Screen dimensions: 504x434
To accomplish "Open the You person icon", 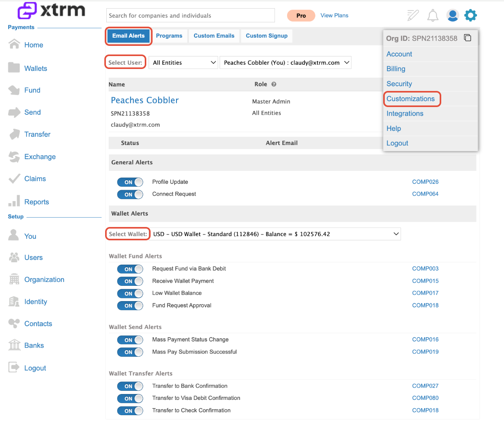I will tap(14, 235).
